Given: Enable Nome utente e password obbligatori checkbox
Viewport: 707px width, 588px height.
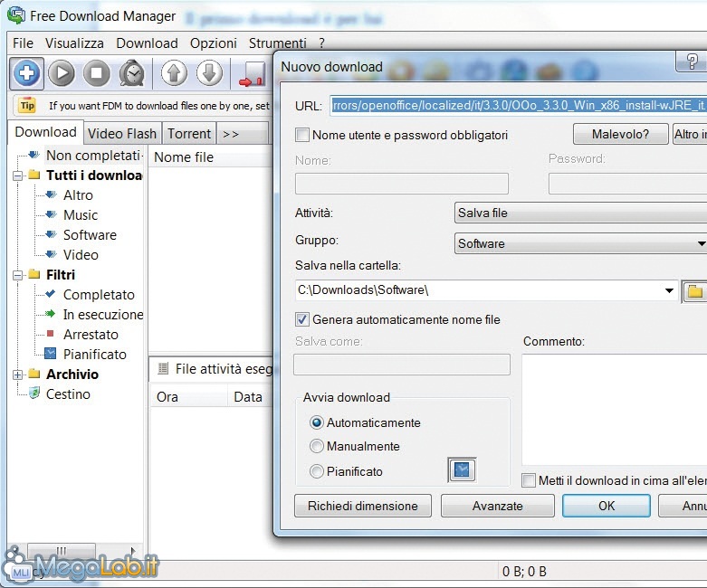Looking at the screenshot, I should 302,135.
